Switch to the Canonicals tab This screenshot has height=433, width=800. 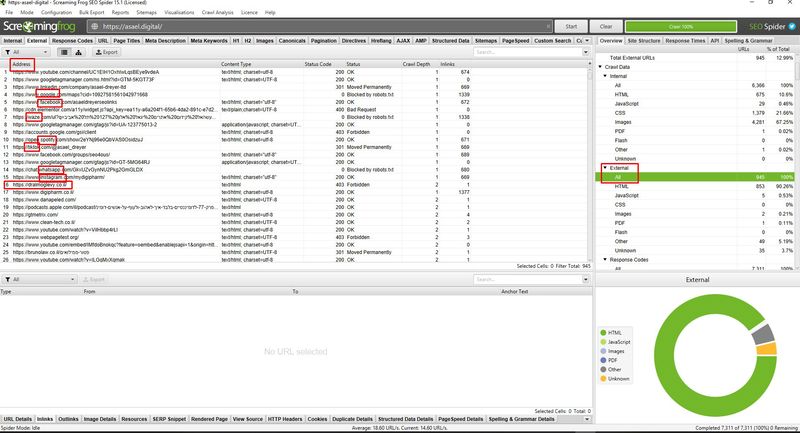pos(292,40)
